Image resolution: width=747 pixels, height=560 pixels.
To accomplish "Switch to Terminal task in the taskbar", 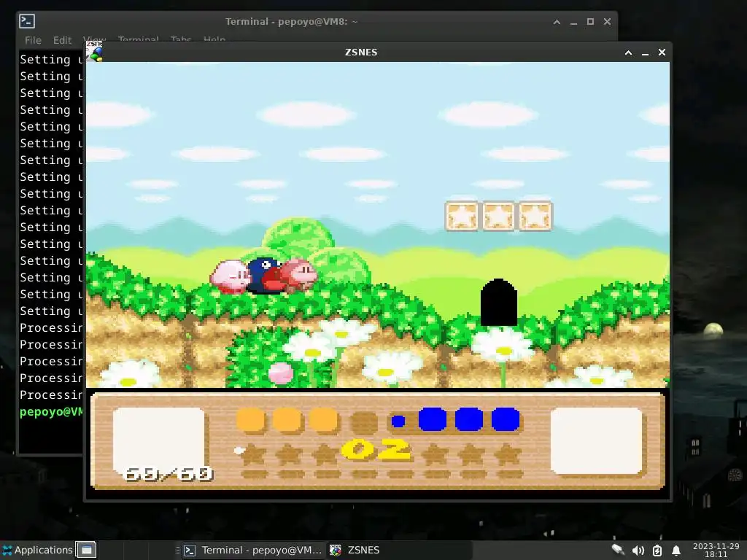I will 252,550.
